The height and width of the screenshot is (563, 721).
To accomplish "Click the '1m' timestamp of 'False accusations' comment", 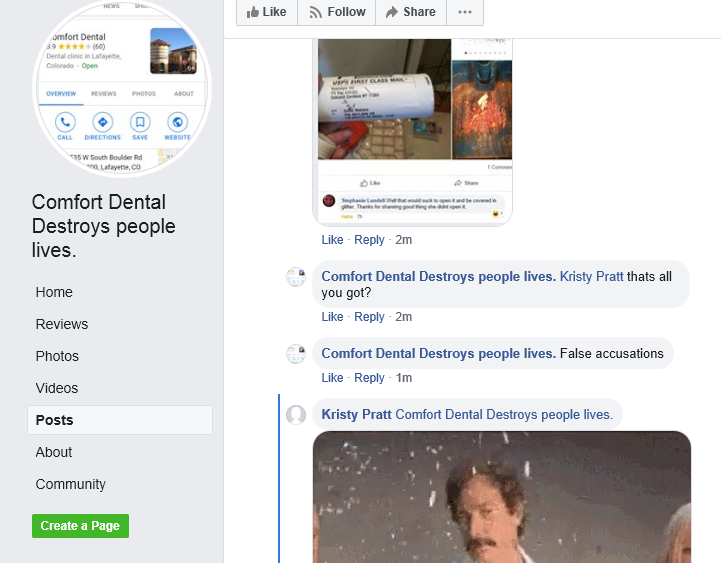I will click(403, 378).
